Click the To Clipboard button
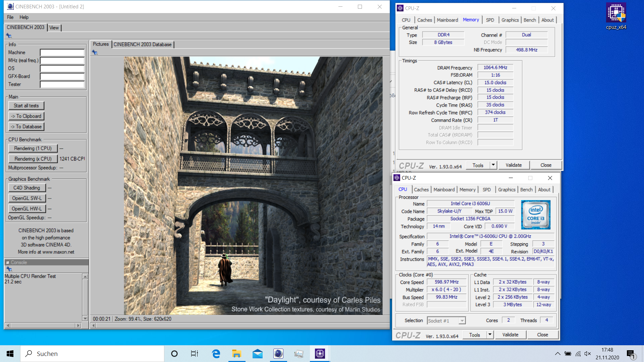The width and height of the screenshot is (644, 362). pyautogui.click(x=26, y=116)
